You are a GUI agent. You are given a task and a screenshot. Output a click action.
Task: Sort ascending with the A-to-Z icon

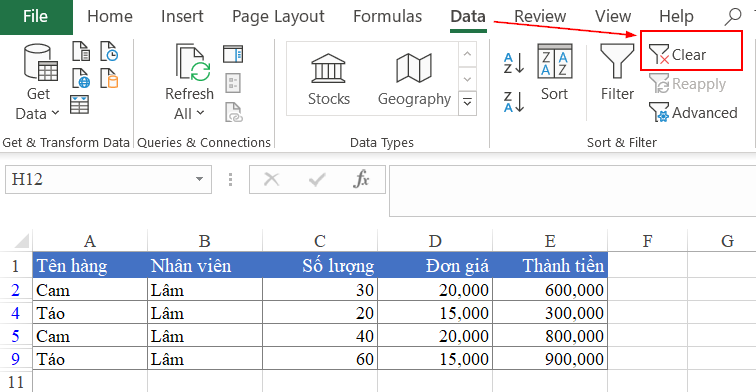point(514,63)
